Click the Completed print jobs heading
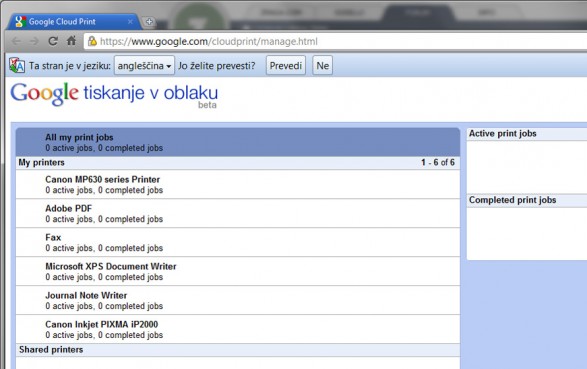Image resolution: width=587 pixels, height=369 pixels. (513, 200)
